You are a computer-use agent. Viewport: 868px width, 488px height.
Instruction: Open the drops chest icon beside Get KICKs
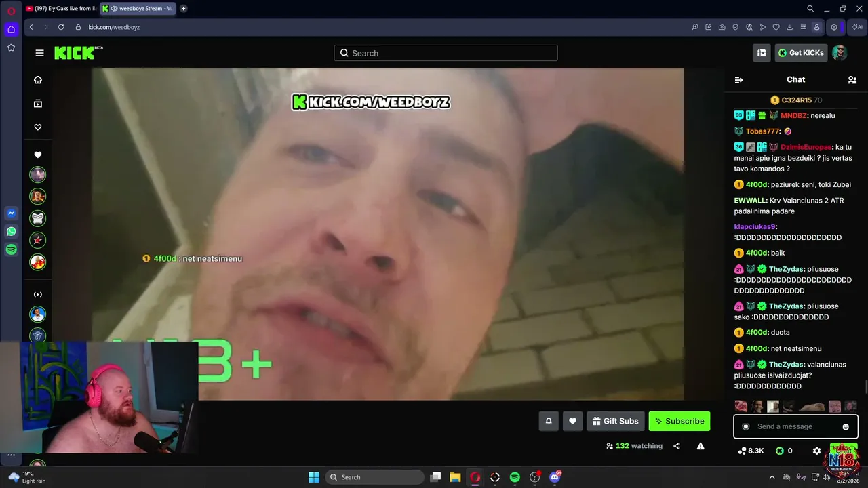pyautogui.click(x=762, y=53)
